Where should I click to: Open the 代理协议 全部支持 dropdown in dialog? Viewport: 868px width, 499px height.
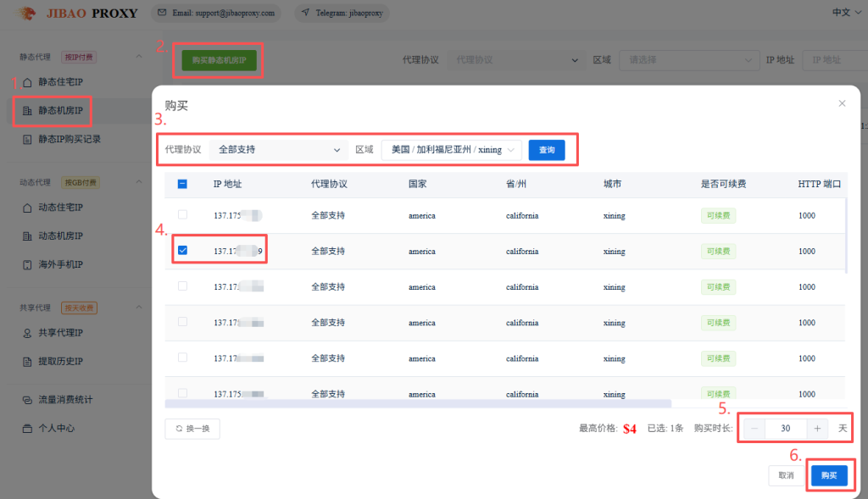click(278, 150)
